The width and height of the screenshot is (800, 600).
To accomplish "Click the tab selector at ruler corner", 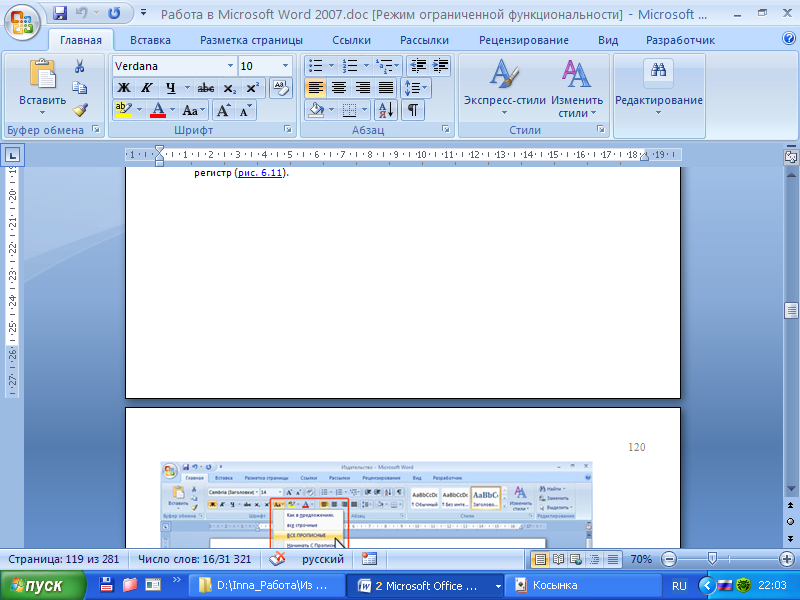I will tap(13, 155).
